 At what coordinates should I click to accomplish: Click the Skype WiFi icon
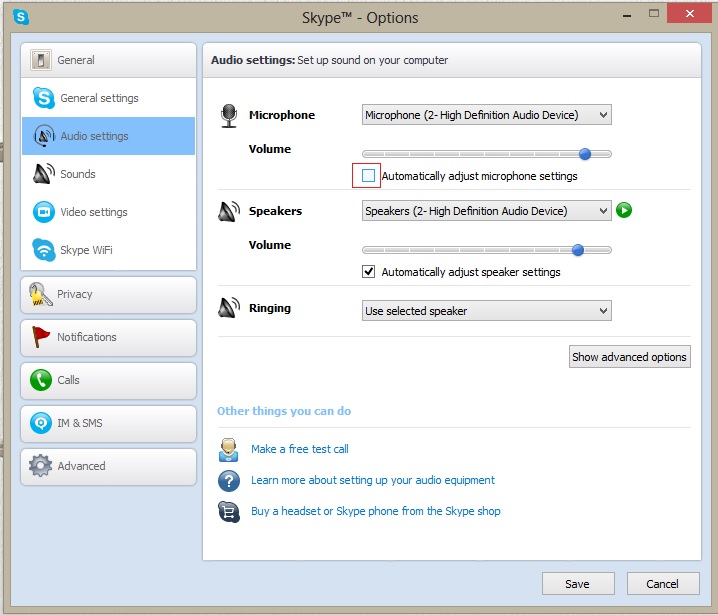click(x=44, y=250)
